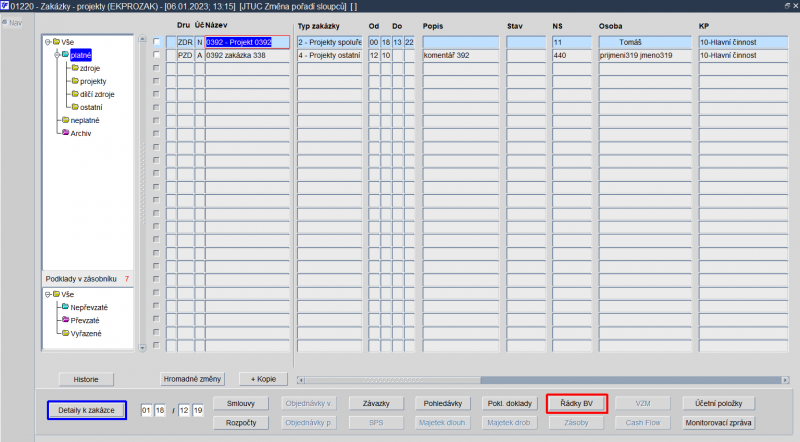Image resolution: width=800 pixels, height=442 pixels.
Task: Click the Historie button
Action: pyautogui.click(x=86, y=379)
